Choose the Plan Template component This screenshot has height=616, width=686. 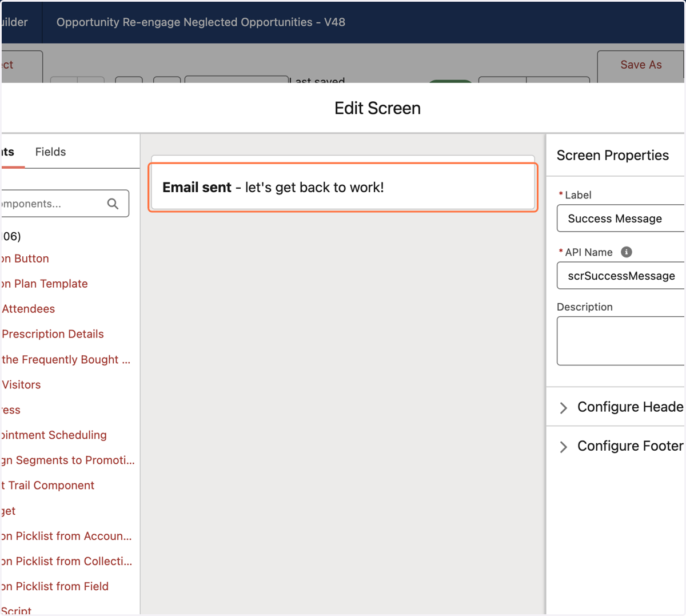tap(45, 284)
